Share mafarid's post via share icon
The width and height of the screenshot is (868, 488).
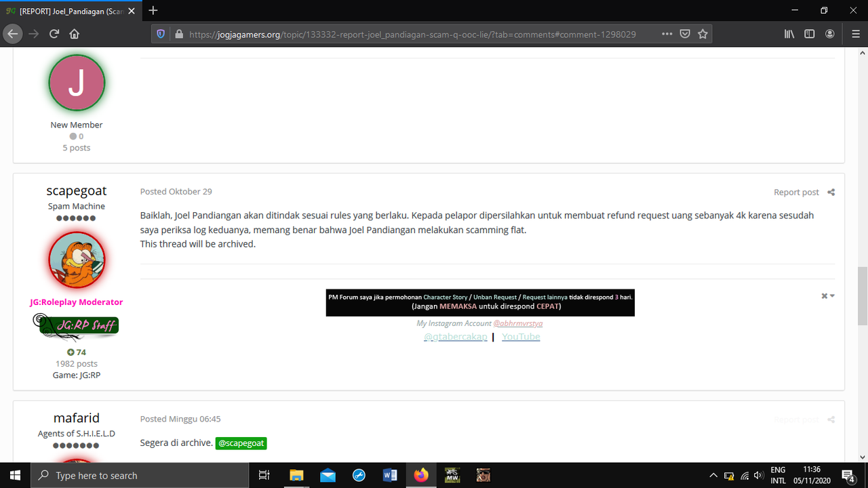pyautogui.click(x=831, y=420)
